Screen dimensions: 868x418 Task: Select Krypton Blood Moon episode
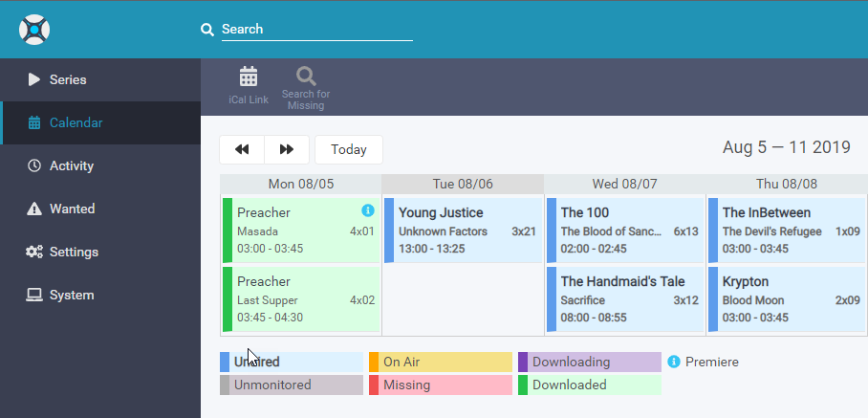pyautogui.click(x=788, y=298)
